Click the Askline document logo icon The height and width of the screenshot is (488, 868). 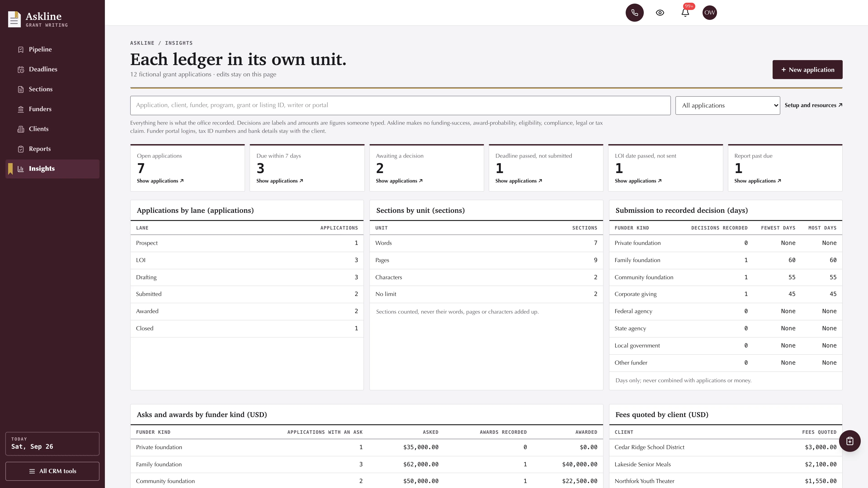[14, 19]
